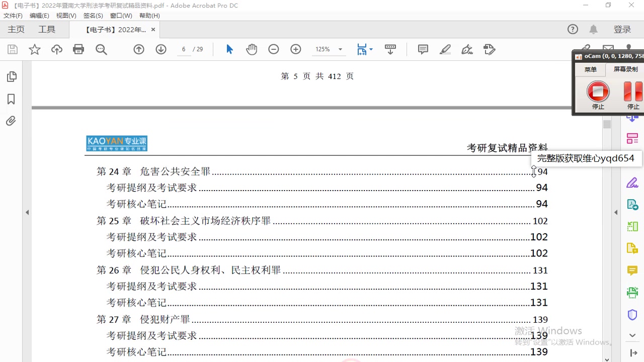Switch to the 工具 tab
Image resolution: width=644 pixels, height=362 pixels.
tap(47, 30)
